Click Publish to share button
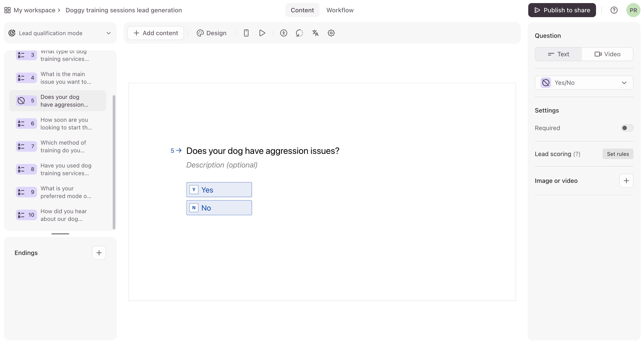Image resolution: width=644 pixels, height=342 pixels. 562,10
